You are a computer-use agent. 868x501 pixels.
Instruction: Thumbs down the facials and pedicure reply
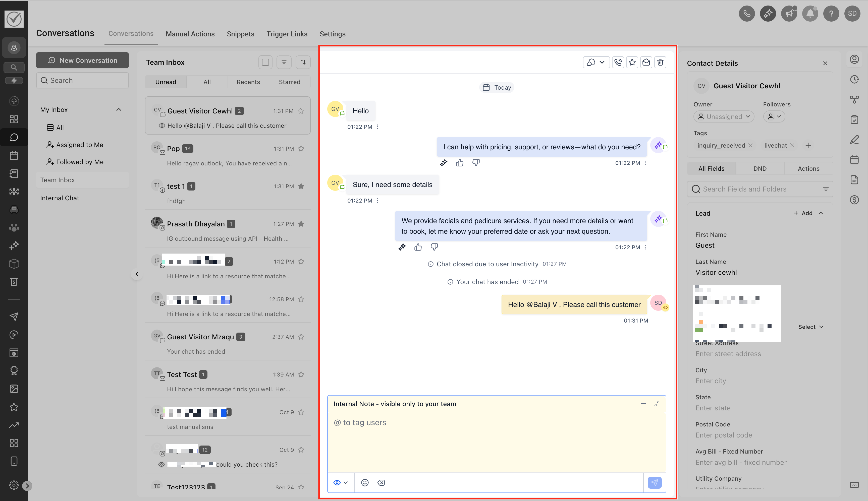pos(434,247)
